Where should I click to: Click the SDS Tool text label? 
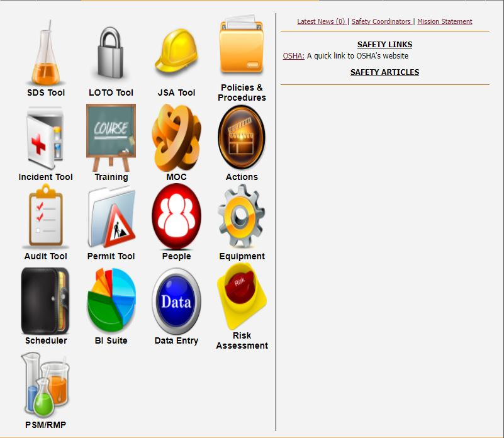click(46, 93)
